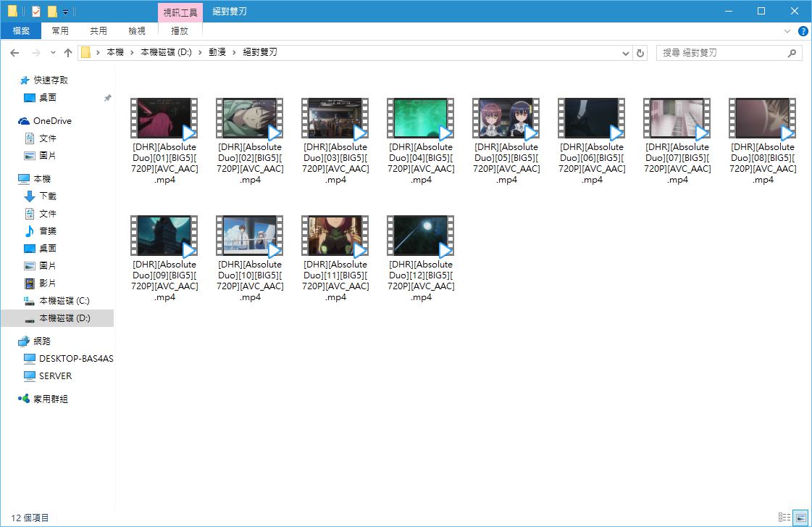
Task: Expand the collapsed ribbon chevron
Action: pyautogui.click(x=788, y=31)
